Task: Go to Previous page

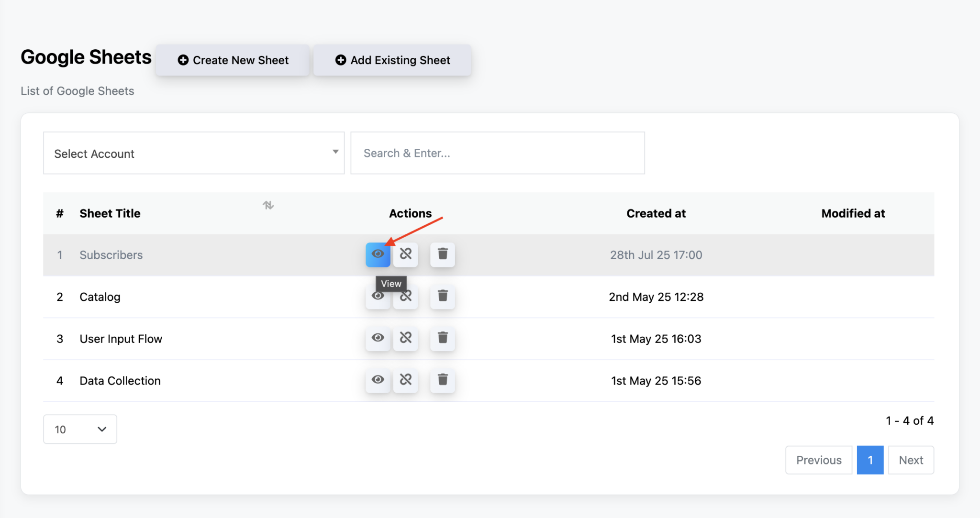Action: click(819, 460)
